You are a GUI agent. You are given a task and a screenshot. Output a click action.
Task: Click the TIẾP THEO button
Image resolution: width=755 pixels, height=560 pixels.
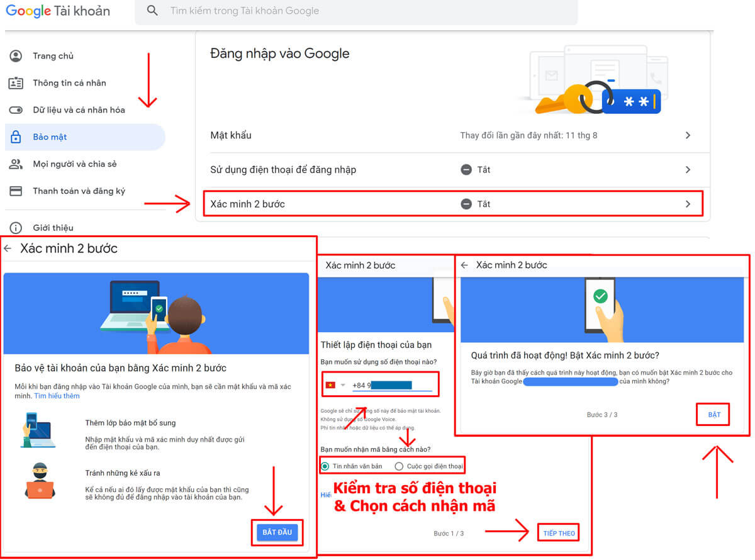click(x=559, y=533)
